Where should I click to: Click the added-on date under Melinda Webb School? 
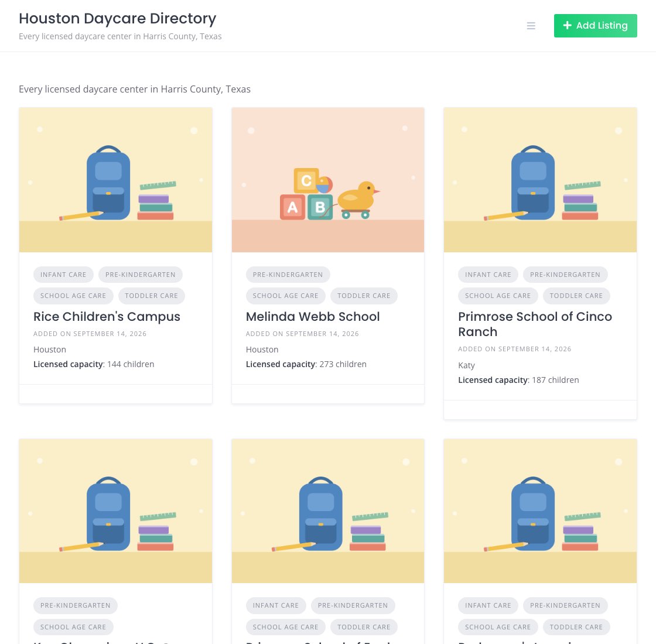click(302, 334)
